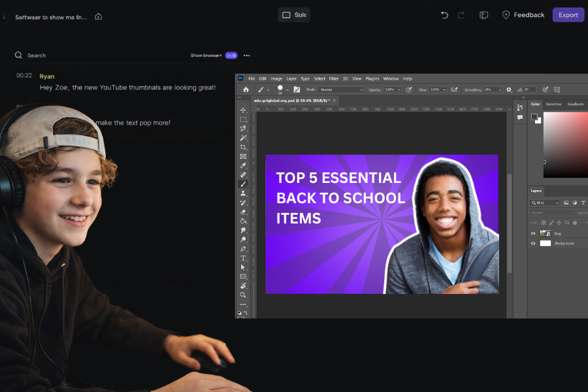The width and height of the screenshot is (588, 392).
Task: Open the Filter menu
Action: (334, 78)
